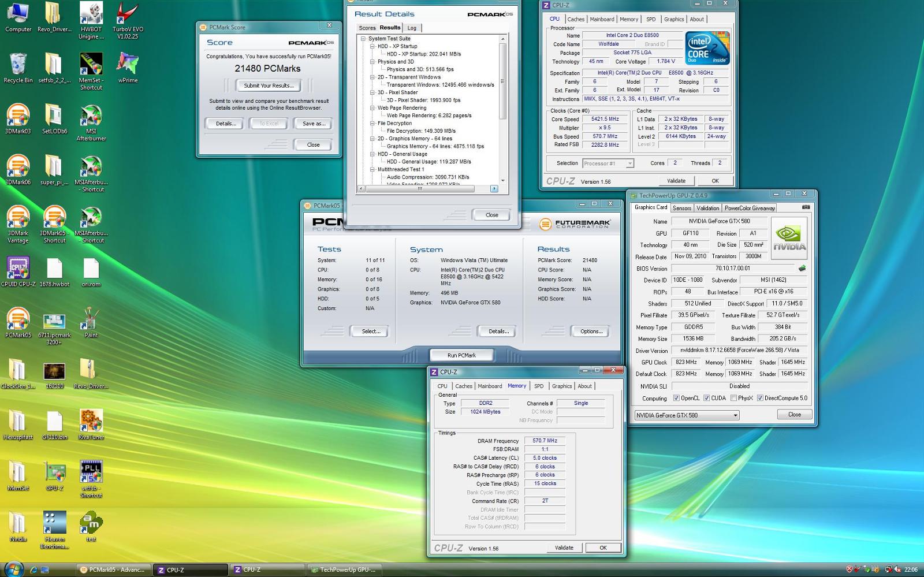Click OK in the memory CPU-Z window

point(603,548)
